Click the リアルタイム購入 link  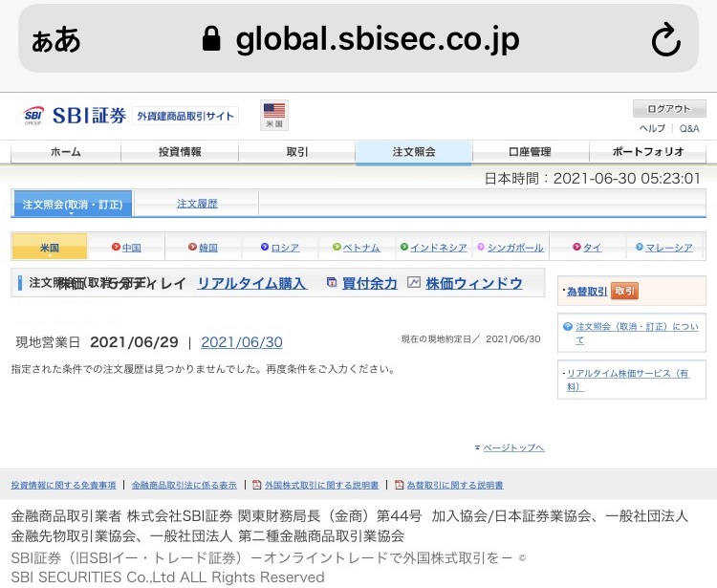pyautogui.click(x=252, y=283)
